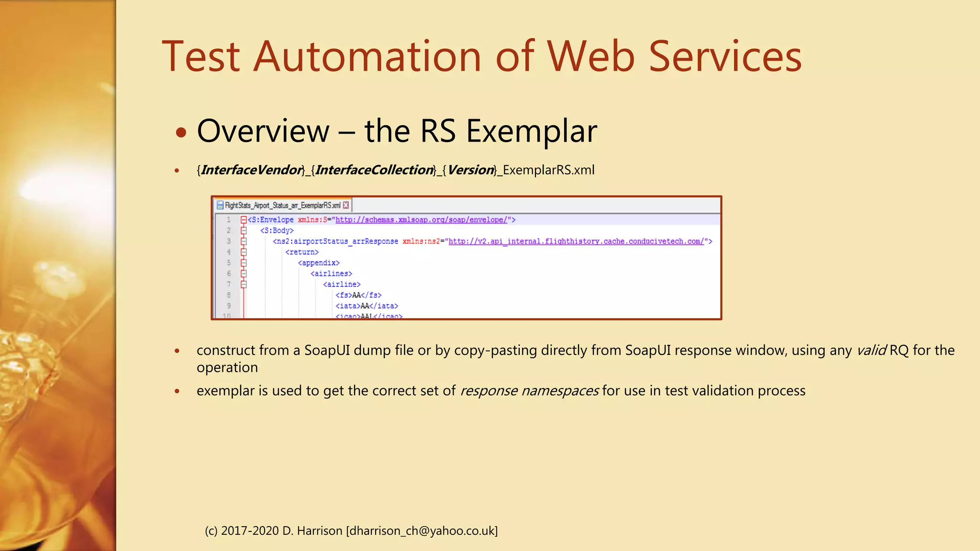Collapse the S:Body fold marker
980x551 pixels.
(x=244, y=231)
